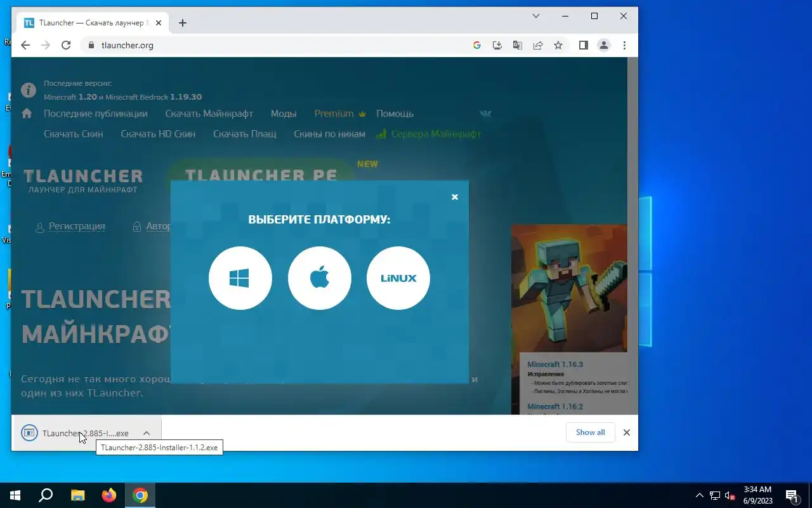Open Скачать Скин link
The image size is (812, 508).
click(x=74, y=134)
